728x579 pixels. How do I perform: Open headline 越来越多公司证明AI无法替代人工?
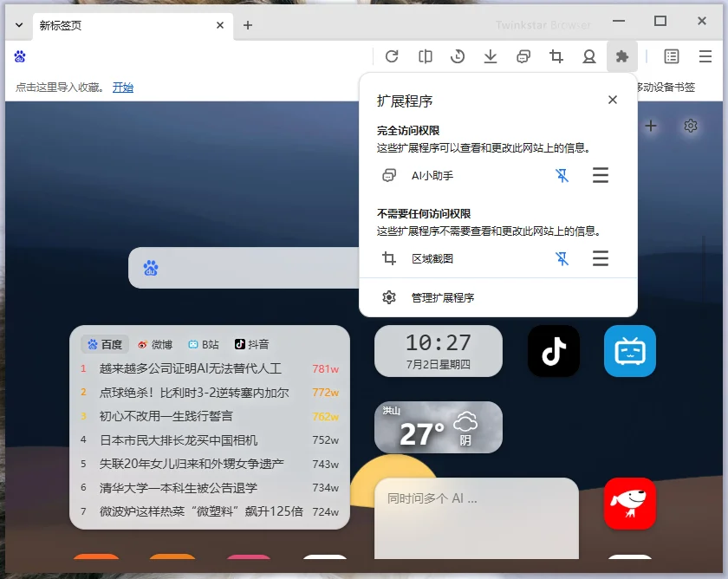pyautogui.click(x=191, y=368)
